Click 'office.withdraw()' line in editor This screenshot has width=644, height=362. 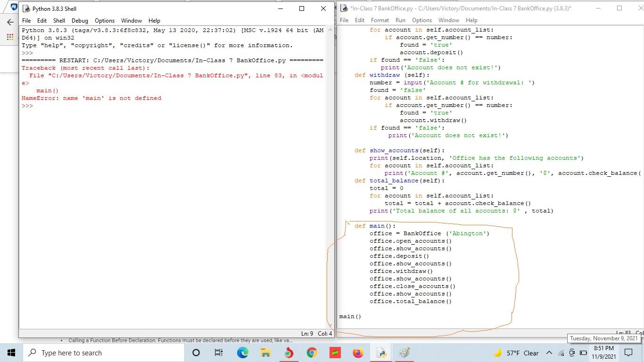coord(401,271)
